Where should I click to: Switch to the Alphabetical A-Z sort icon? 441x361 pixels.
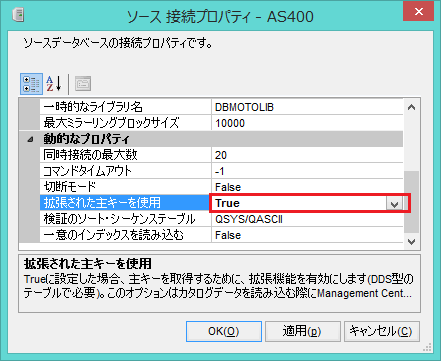[x=54, y=84]
